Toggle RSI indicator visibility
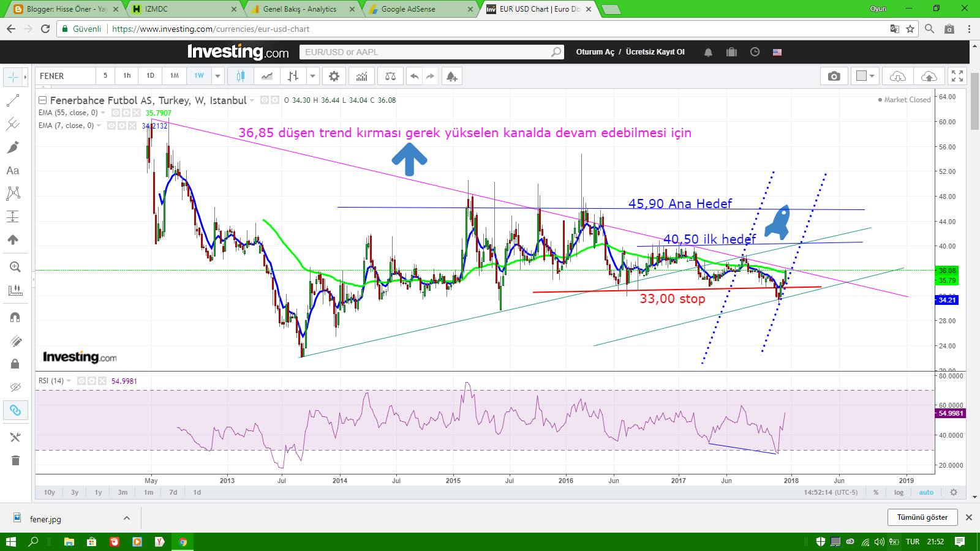The width and height of the screenshot is (980, 551). pos(82,381)
